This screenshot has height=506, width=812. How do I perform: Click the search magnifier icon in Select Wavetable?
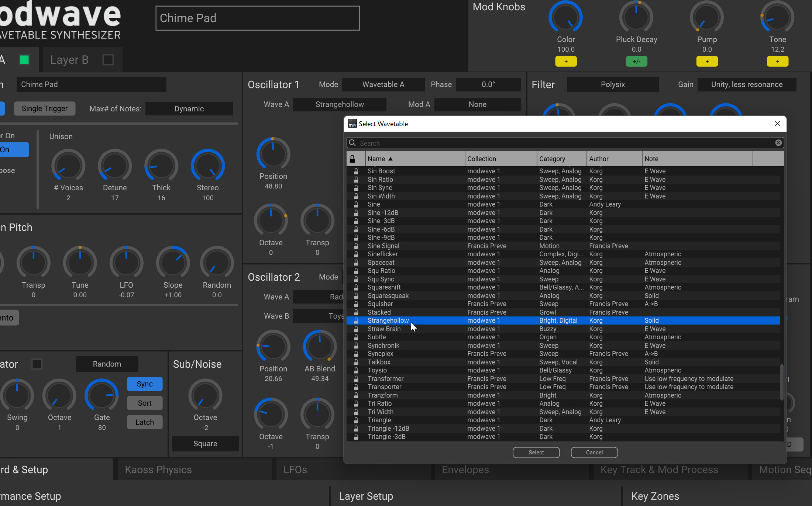coord(352,143)
